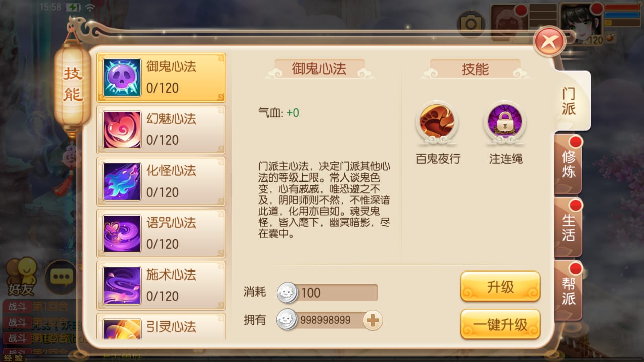Select the 门派 tab
644x362 pixels.
(x=571, y=101)
